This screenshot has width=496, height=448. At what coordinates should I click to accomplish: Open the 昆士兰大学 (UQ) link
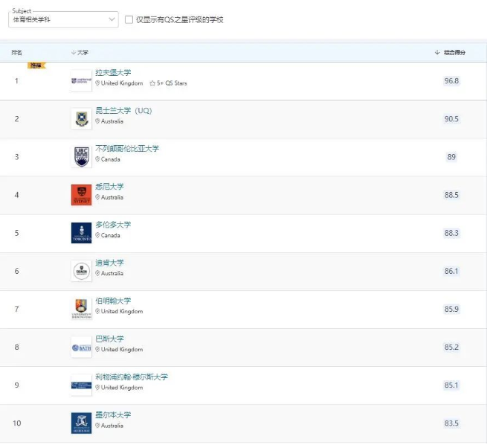tap(123, 110)
